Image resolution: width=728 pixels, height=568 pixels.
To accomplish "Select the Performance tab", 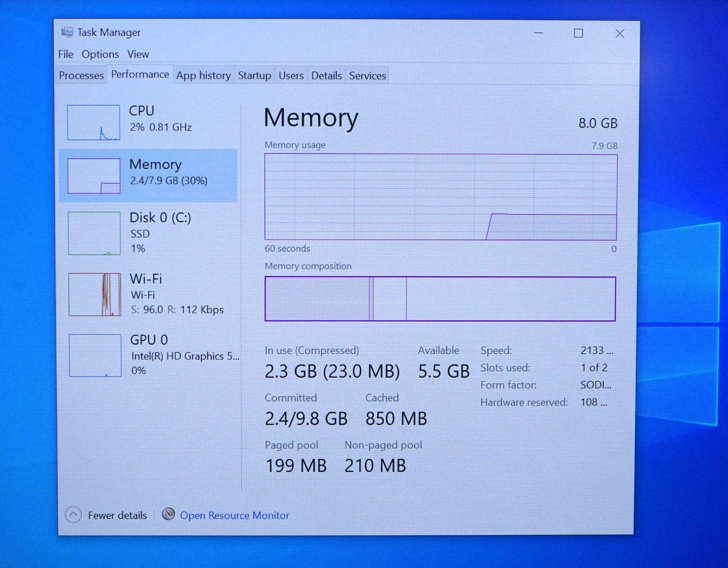I will (x=140, y=74).
